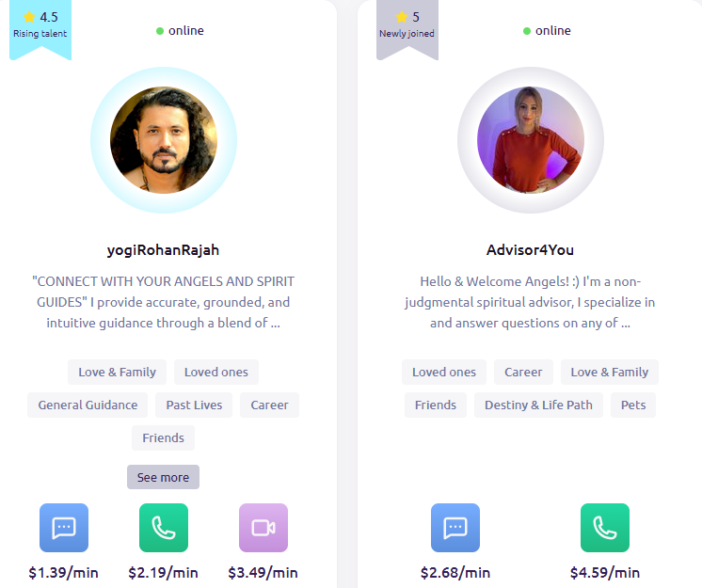Click Advisor4You's Loved ones tag

(x=443, y=372)
